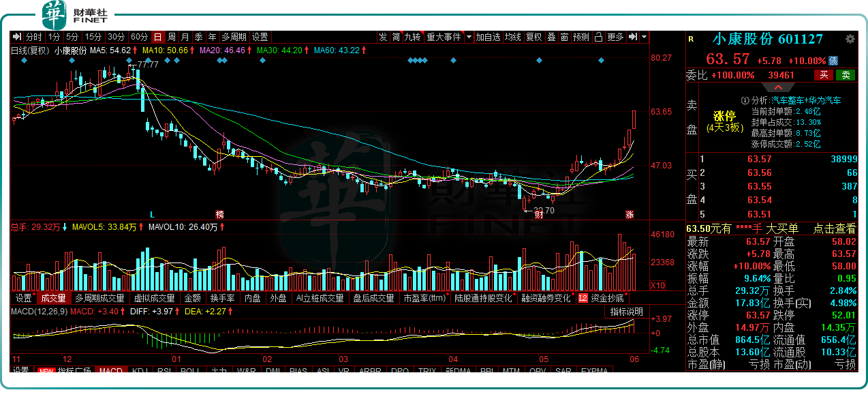The width and height of the screenshot is (868, 403).
Task: Collapse the panel with the red up chevron
Action: pos(778,87)
